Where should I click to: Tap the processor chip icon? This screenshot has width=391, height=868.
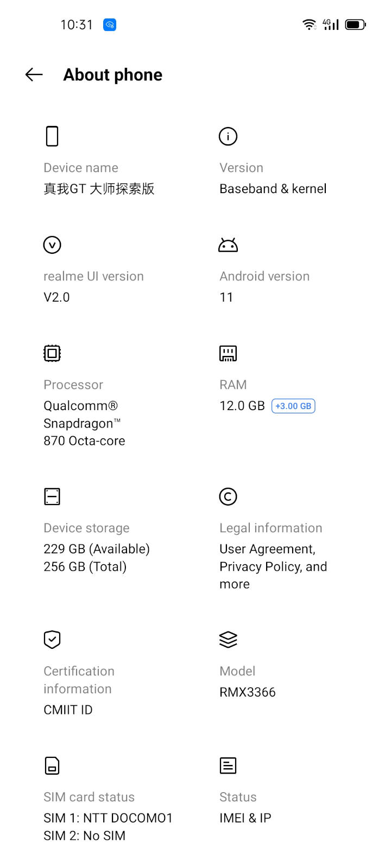point(52,353)
